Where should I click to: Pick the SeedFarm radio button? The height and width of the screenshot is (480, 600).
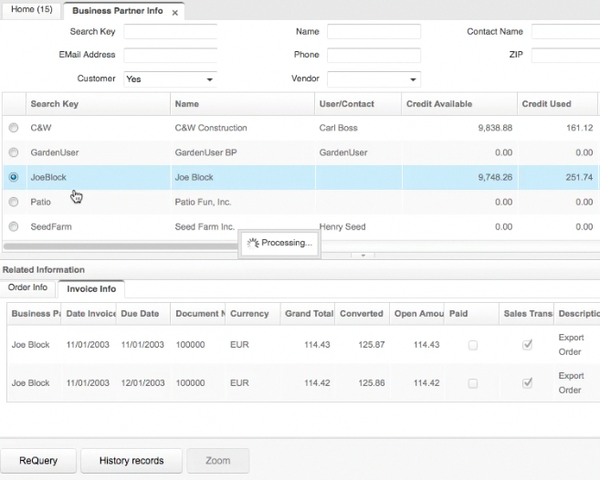point(13,227)
